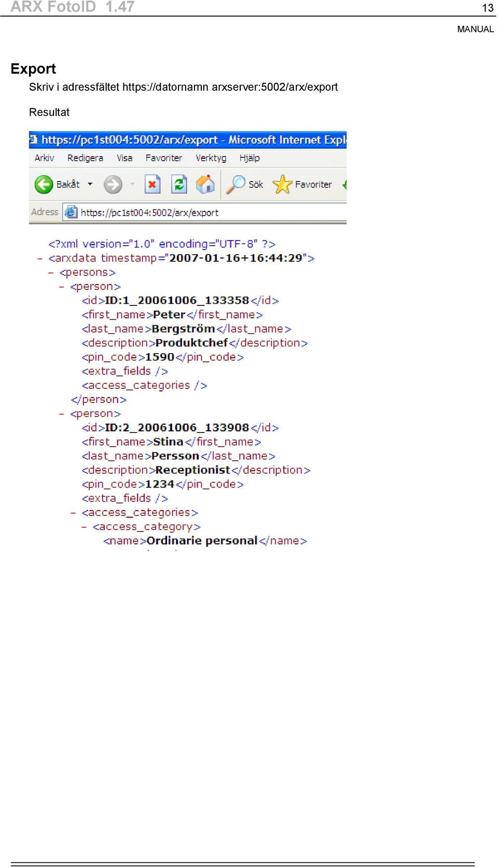Screen dimensions: 498x868
Task: Click the pin code 1590
Action: [160, 357]
